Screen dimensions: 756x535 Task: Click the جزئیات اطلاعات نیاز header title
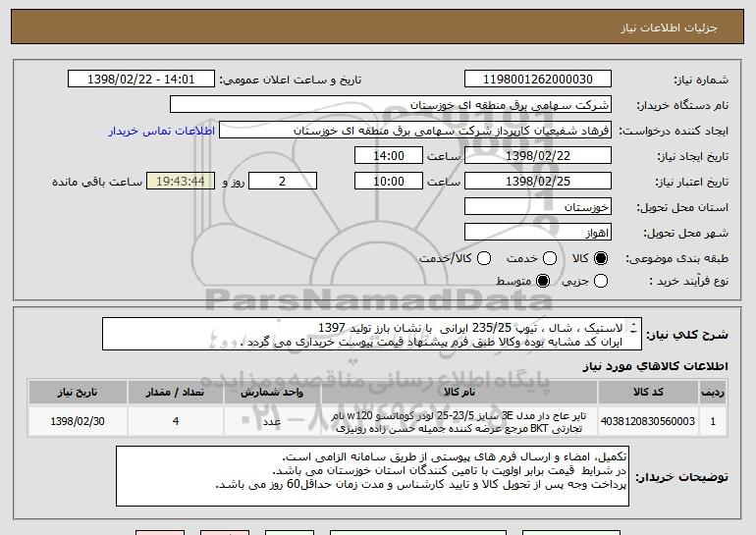[669, 27]
